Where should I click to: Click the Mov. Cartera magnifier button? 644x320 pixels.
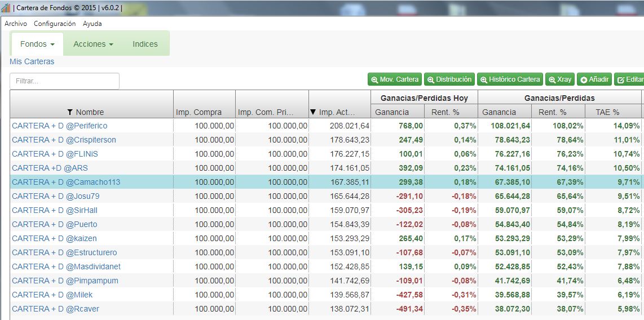point(395,79)
